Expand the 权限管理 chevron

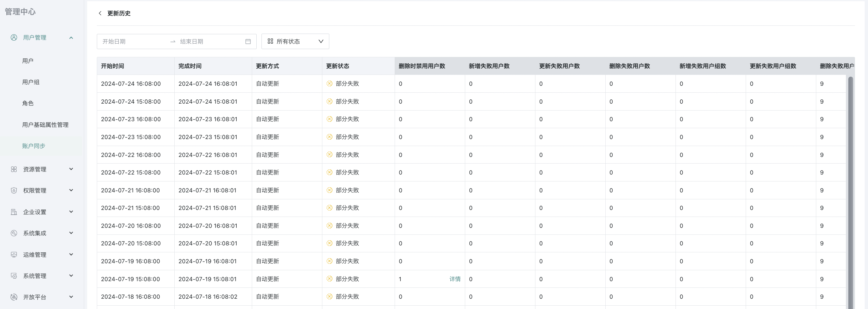pos(71,190)
